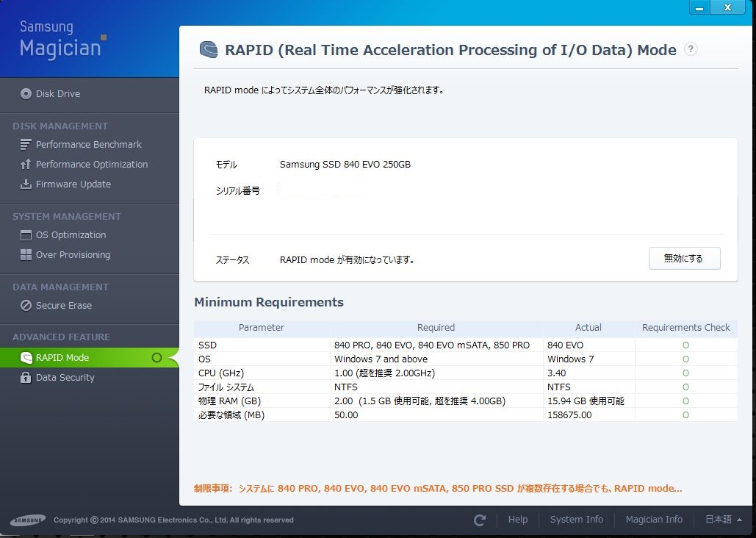This screenshot has width=756, height=538.
Task: Open Performance Benchmark page
Action: (x=89, y=144)
